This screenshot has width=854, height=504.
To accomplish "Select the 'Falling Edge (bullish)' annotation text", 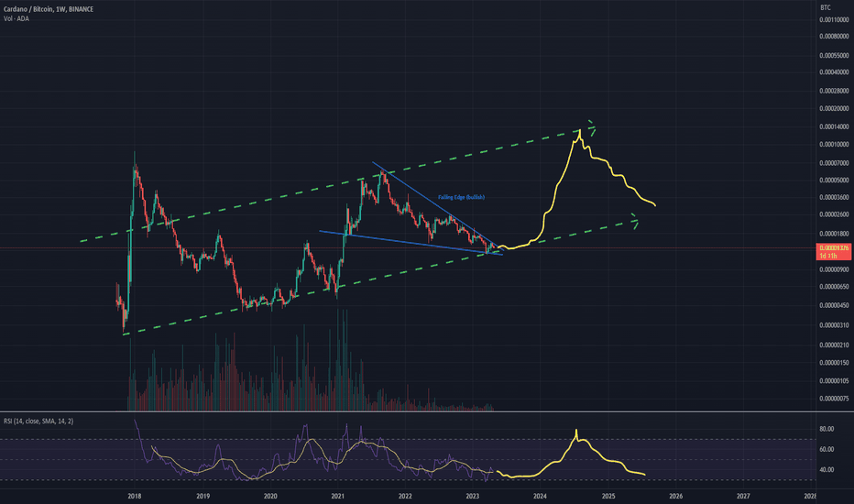I will coord(461,197).
